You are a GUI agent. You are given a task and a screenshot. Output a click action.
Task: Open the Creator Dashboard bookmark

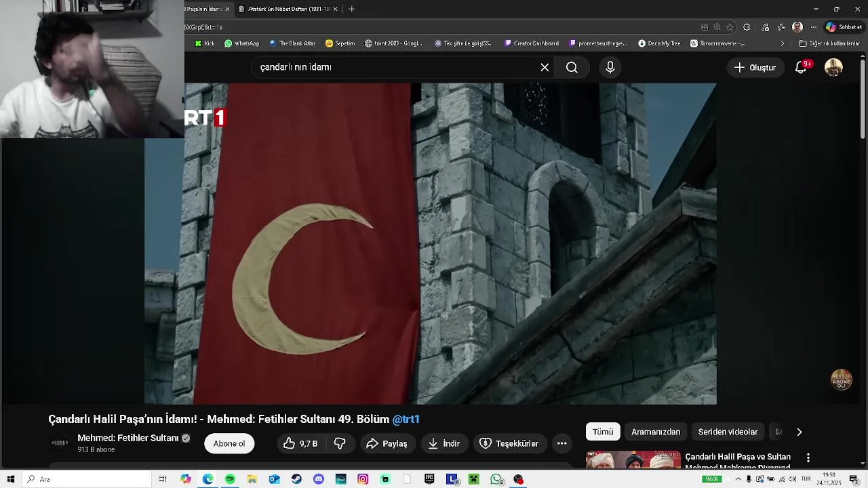click(x=531, y=43)
